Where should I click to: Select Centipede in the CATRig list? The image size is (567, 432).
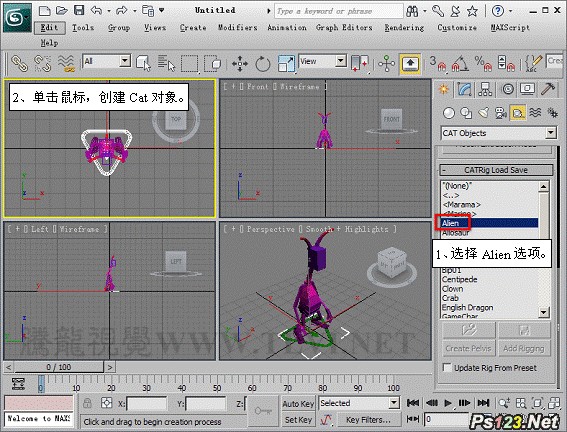(x=459, y=279)
